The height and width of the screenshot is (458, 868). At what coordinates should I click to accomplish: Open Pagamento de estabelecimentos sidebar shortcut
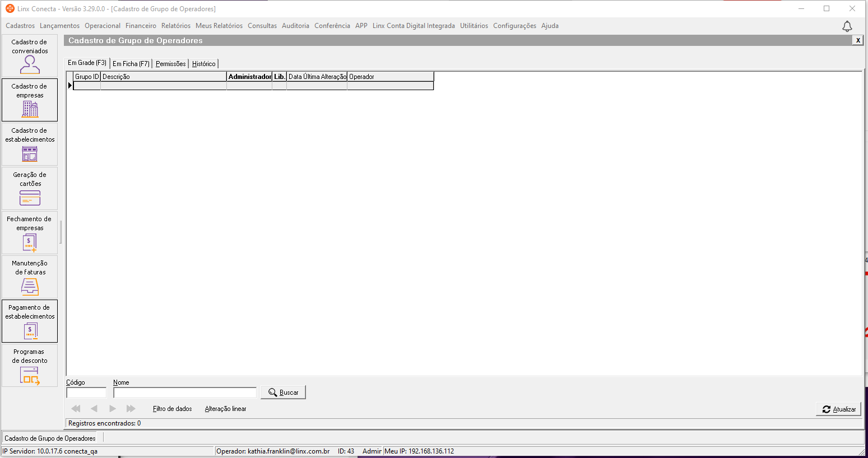click(x=30, y=321)
